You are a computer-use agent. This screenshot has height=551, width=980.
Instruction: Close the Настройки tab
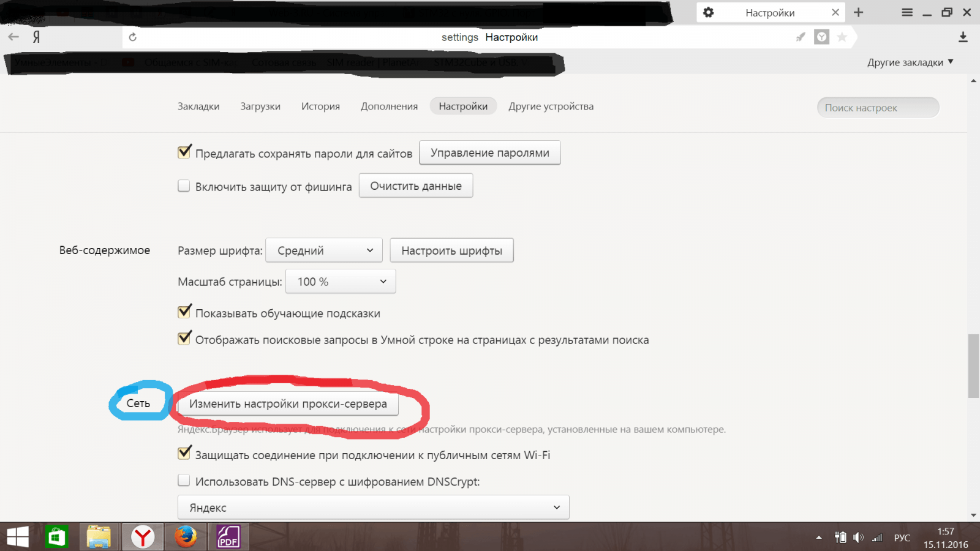pos(835,12)
